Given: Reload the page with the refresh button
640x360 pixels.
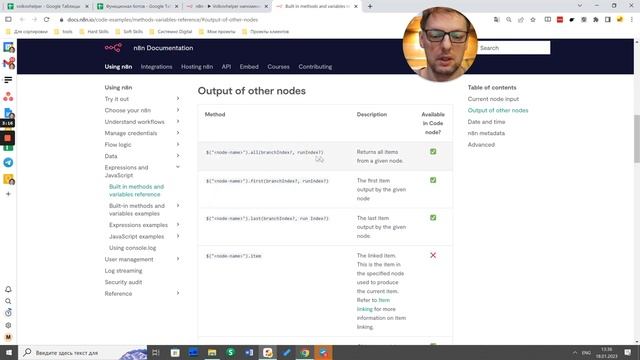Looking at the screenshot, I should 47,20.
